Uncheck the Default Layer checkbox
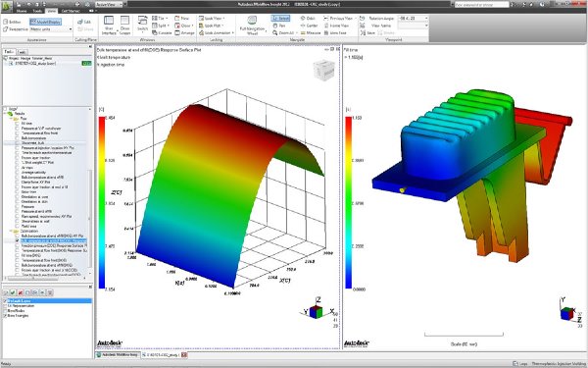588x368 pixels. [5, 301]
